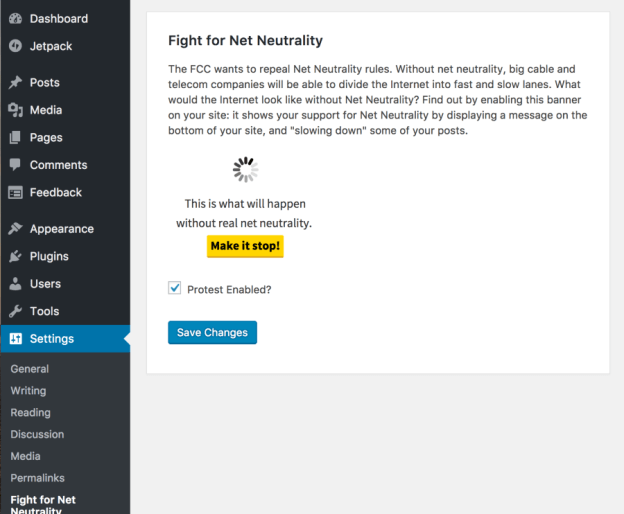Screen dimensions: 624x514
Task: Click the Plugins plug icon
Action: pos(16,256)
